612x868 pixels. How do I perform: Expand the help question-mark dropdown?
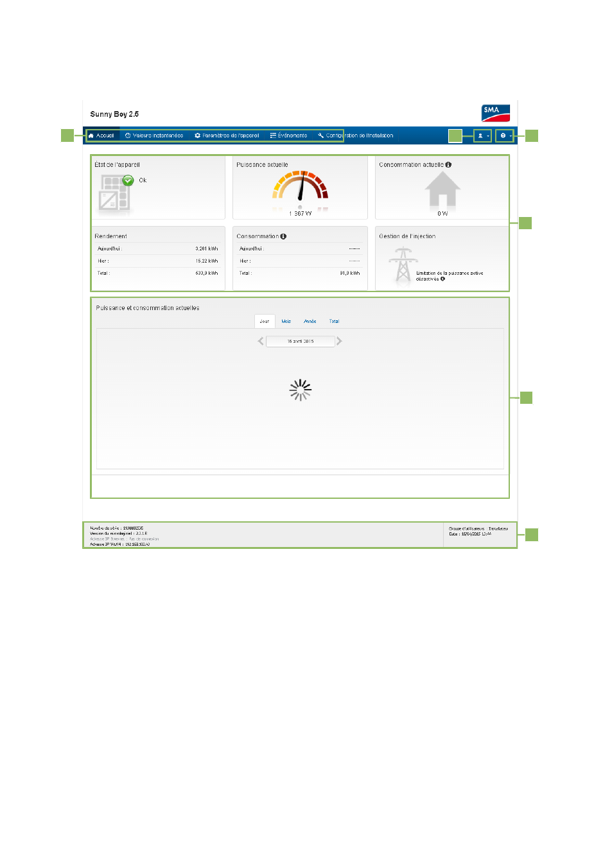coord(505,135)
